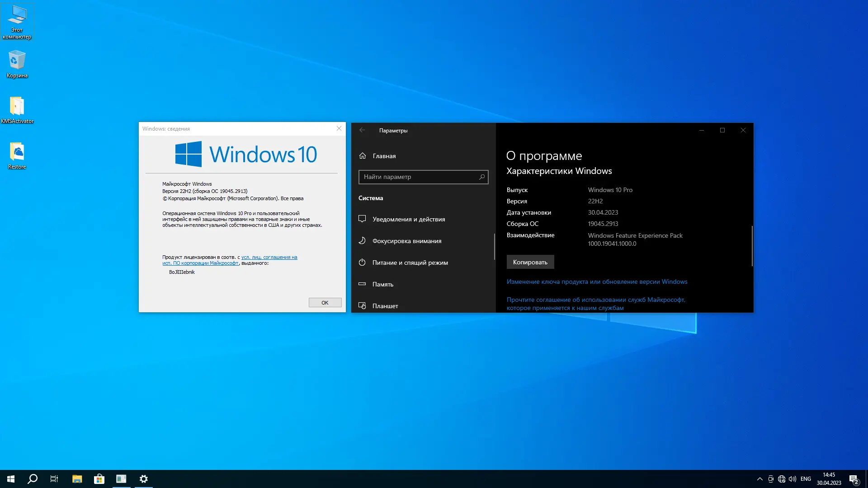The image size is (868, 488).
Task: Open the volume control in tray
Action: (793, 479)
